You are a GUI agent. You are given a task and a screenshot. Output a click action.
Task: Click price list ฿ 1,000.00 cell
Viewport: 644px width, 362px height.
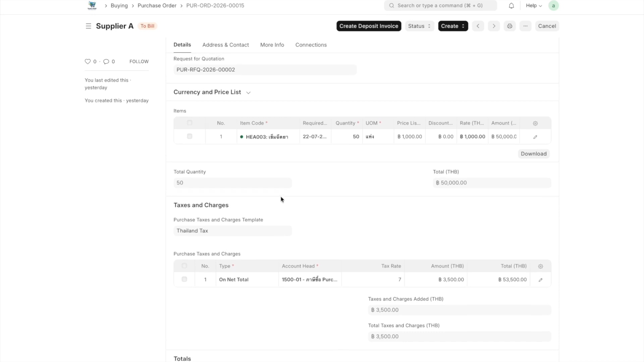[410, 137]
